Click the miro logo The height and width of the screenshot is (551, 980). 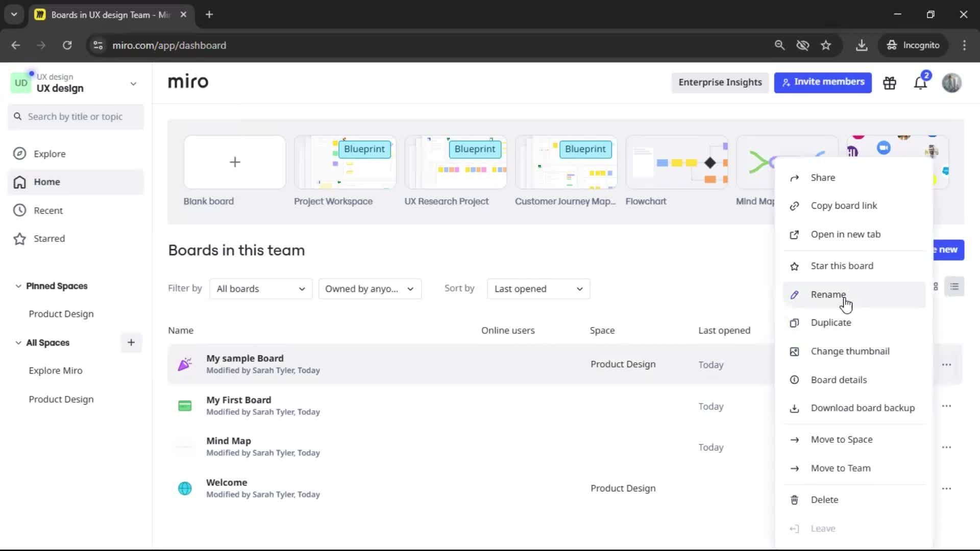pos(188,82)
